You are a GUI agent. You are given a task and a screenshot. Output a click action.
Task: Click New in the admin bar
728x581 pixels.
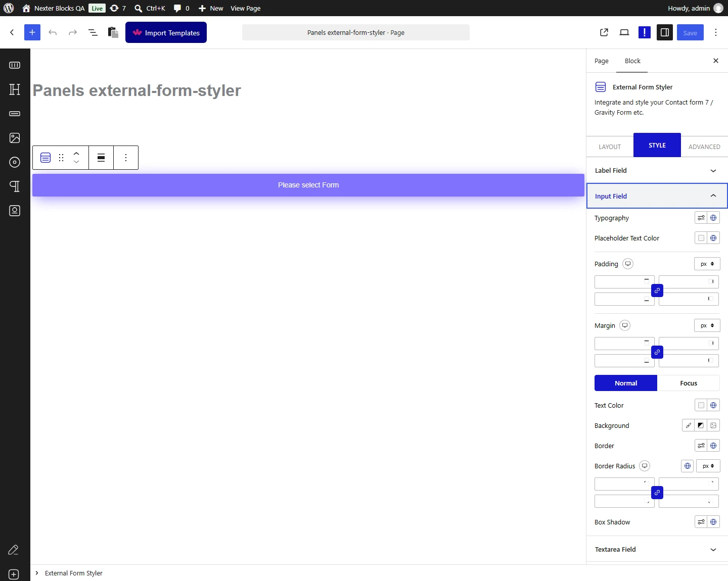(211, 8)
